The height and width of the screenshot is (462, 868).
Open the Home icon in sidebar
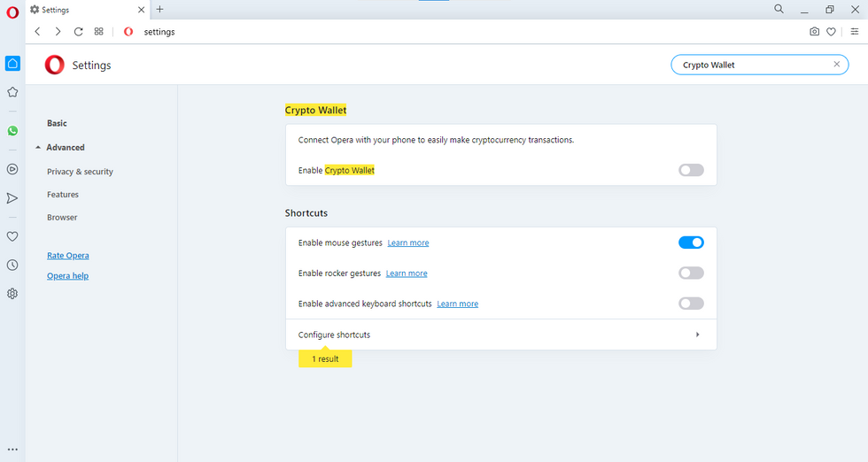point(12,63)
